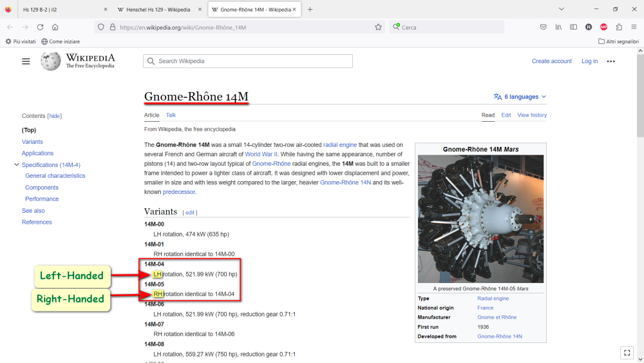The image size is (644, 363).
Task: Click the Create account link
Action: (x=551, y=61)
